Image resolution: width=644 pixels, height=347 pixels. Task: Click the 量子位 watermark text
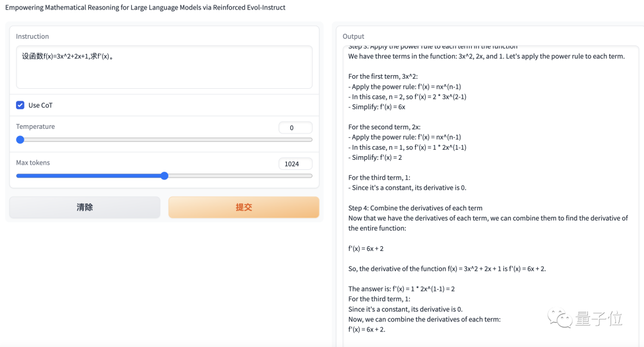click(x=599, y=319)
